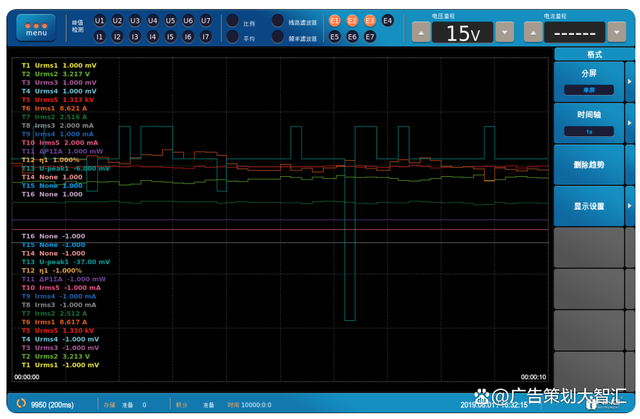Viewport: 640px width, 419px height.
Task: Click the T13 U-peak1 -37.00 mV label
Action: pos(66,262)
